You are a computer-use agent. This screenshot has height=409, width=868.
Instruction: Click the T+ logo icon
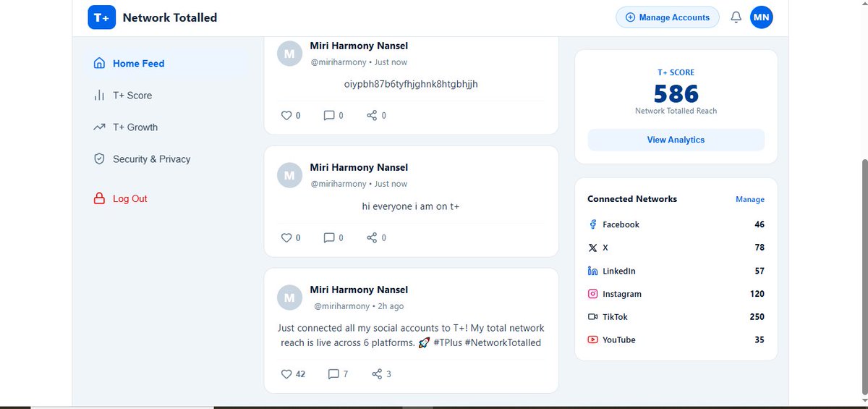102,17
